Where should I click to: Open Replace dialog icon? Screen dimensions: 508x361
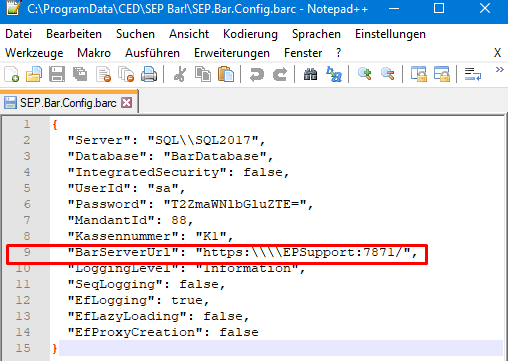tap(334, 74)
